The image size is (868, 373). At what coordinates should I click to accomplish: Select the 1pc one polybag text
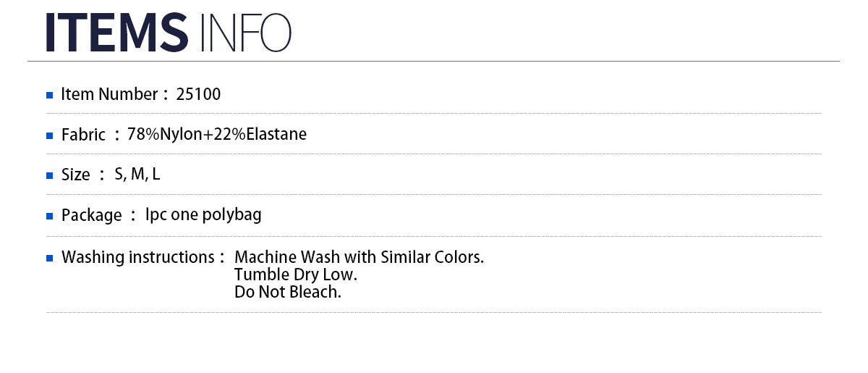(x=203, y=214)
